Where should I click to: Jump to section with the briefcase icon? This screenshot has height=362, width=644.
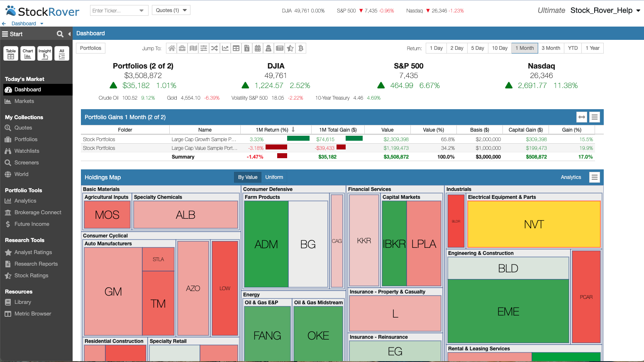(x=182, y=48)
